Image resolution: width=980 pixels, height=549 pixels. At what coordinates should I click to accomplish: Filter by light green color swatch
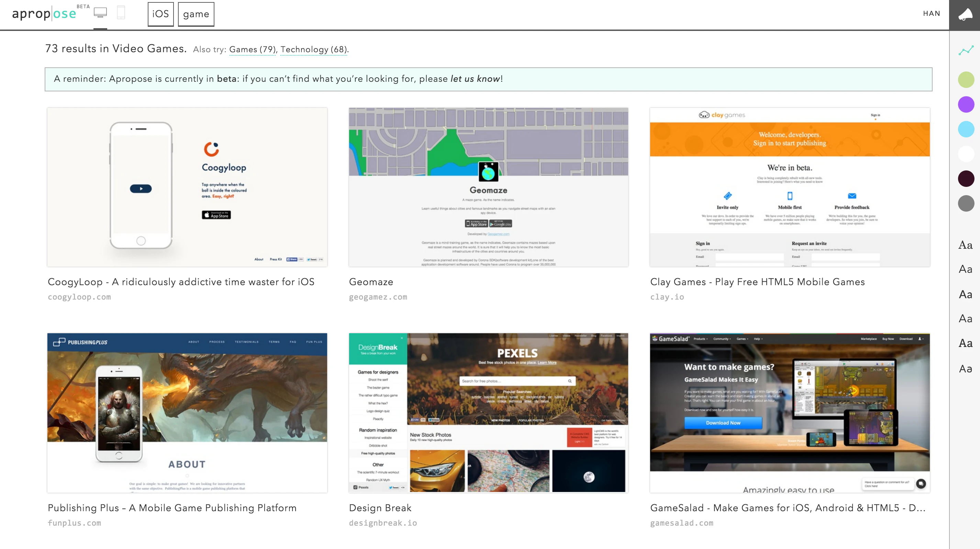[966, 80]
